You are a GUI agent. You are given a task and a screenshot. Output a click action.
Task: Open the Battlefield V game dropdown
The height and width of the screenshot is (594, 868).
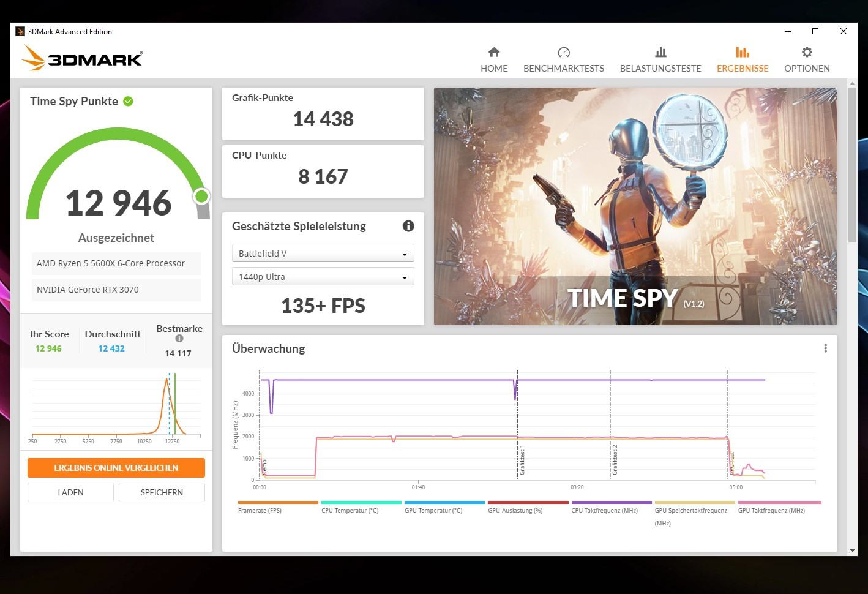click(x=323, y=254)
